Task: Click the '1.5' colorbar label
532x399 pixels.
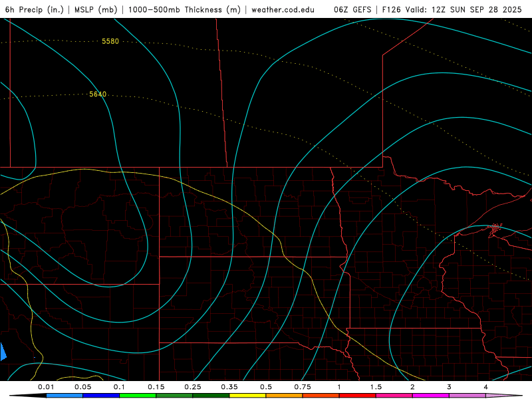Action: point(376,387)
